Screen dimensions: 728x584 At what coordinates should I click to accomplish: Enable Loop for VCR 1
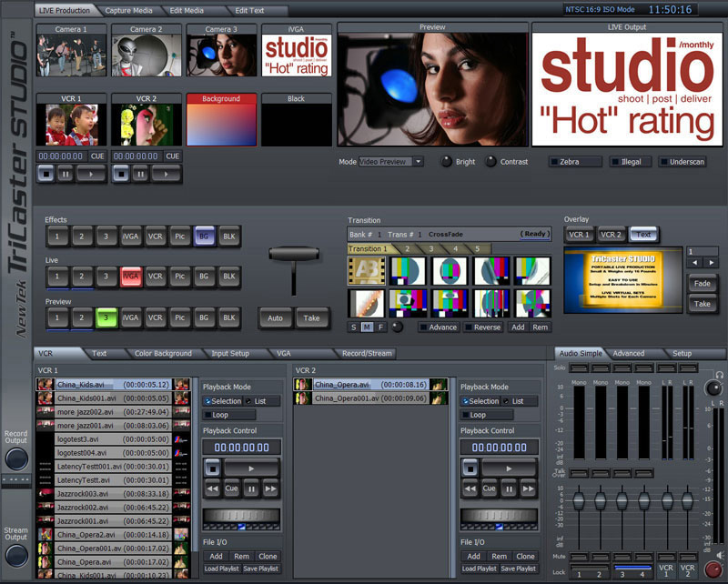(x=229, y=415)
